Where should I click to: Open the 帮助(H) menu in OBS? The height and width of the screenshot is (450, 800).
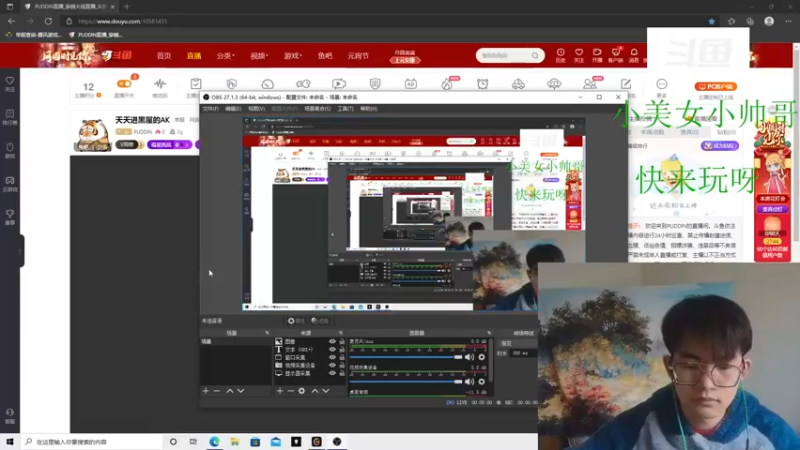pos(369,109)
